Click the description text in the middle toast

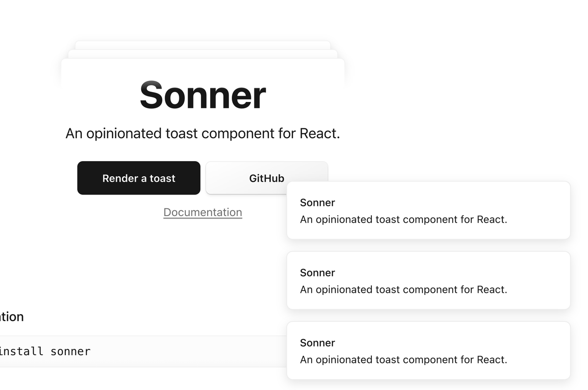click(x=403, y=290)
